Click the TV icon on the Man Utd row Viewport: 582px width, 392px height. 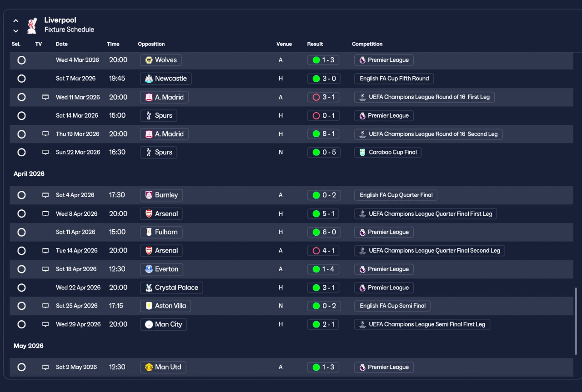click(45, 367)
